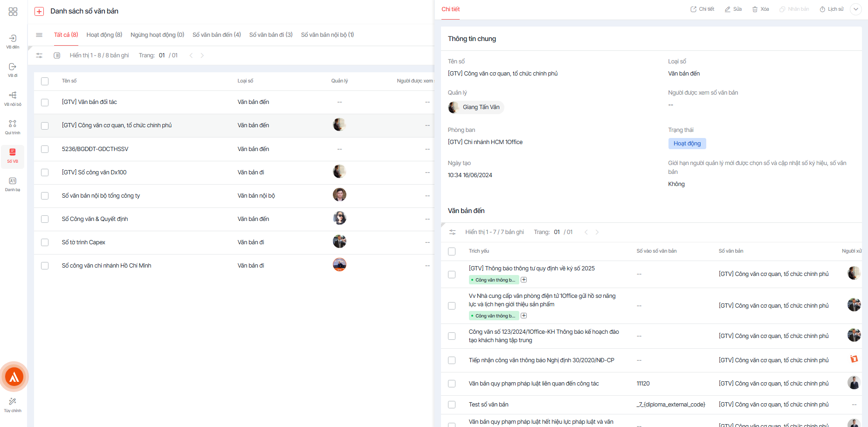
Task: Open Tùy chỉnh customization icon
Action: click(x=13, y=404)
